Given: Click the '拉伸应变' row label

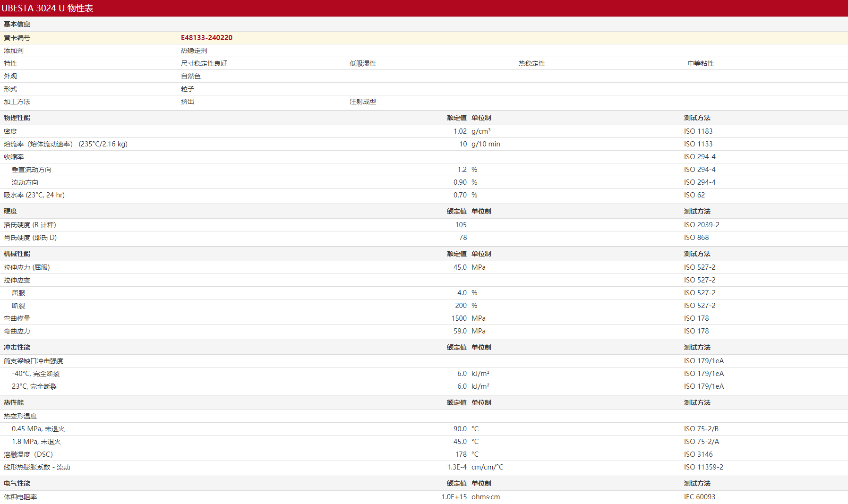Looking at the screenshot, I should tap(17, 280).
